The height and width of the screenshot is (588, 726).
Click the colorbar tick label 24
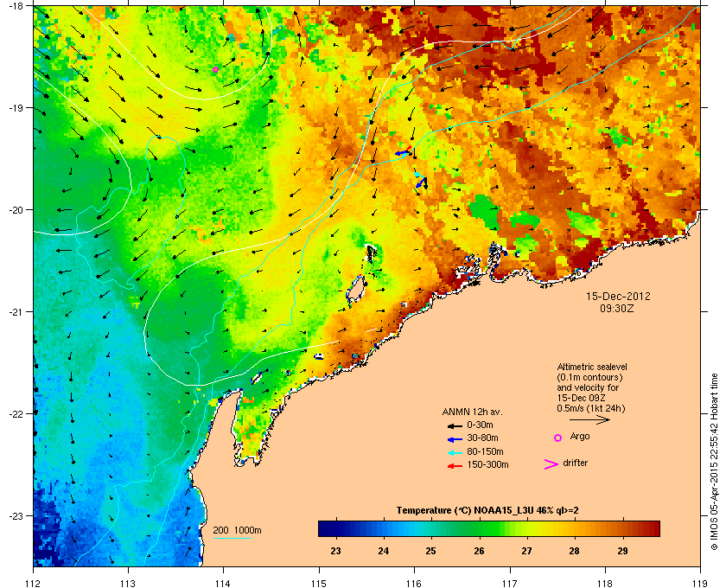[x=384, y=551]
